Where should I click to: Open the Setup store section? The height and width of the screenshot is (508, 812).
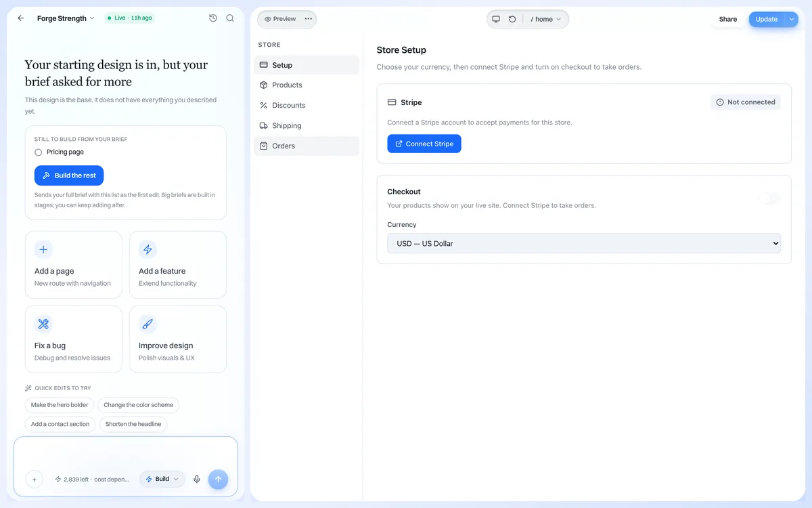point(307,65)
